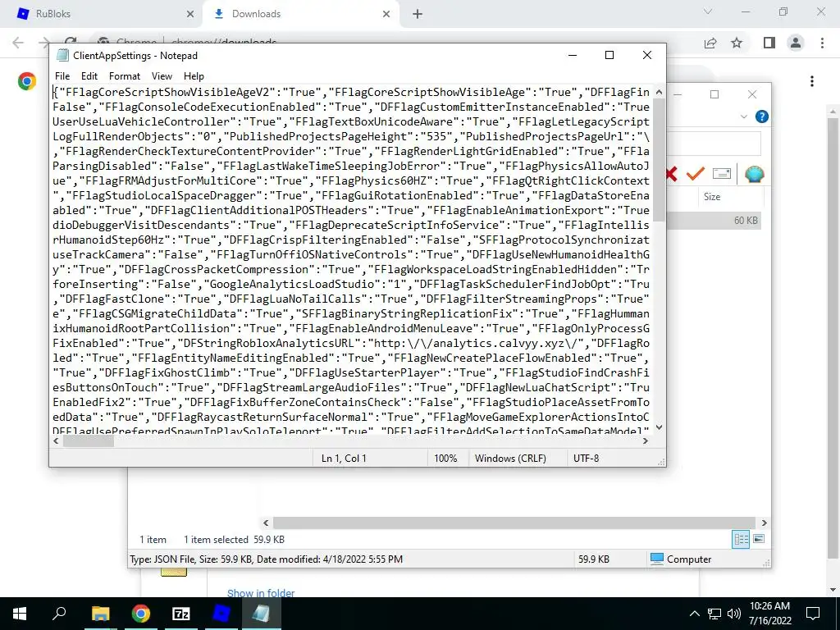
Task: Click Computer in Explorer status bar
Action: pos(681,559)
